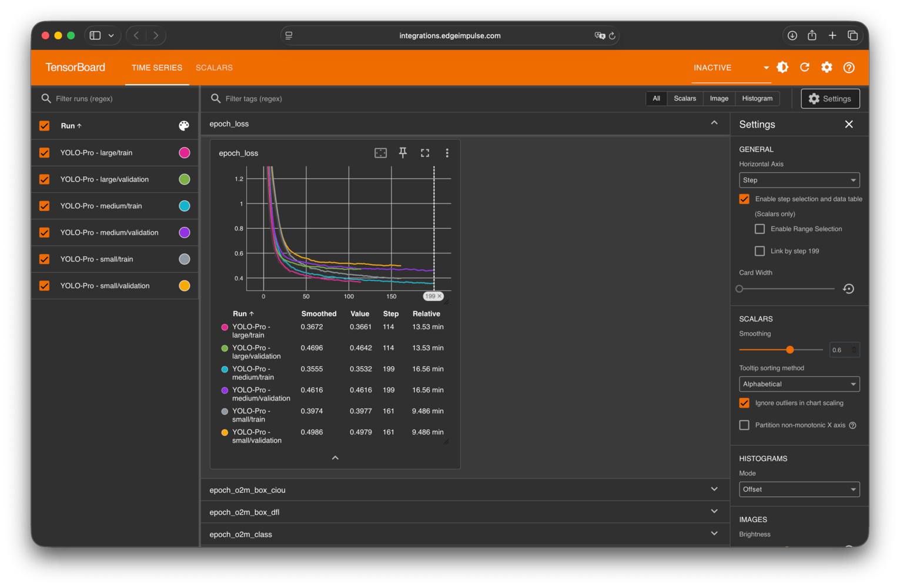Image resolution: width=900 pixels, height=588 pixels.
Task: Reset card width icon
Action: tap(848, 289)
